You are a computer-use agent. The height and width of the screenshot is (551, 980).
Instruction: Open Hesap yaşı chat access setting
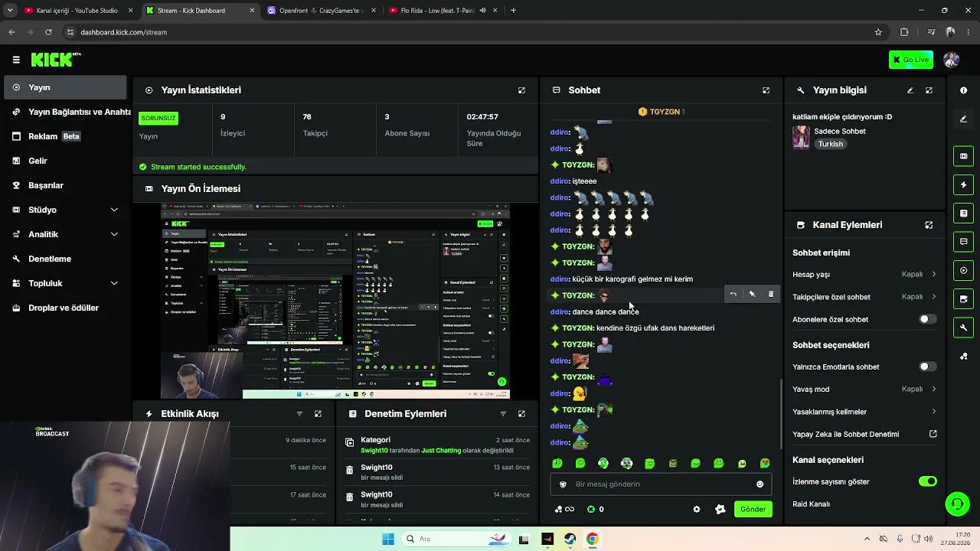pos(864,274)
